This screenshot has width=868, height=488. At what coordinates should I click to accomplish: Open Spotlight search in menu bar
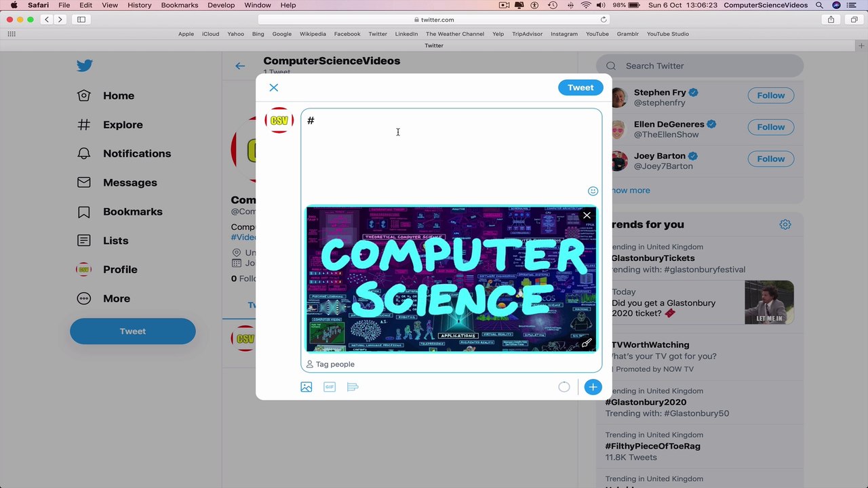(819, 5)
